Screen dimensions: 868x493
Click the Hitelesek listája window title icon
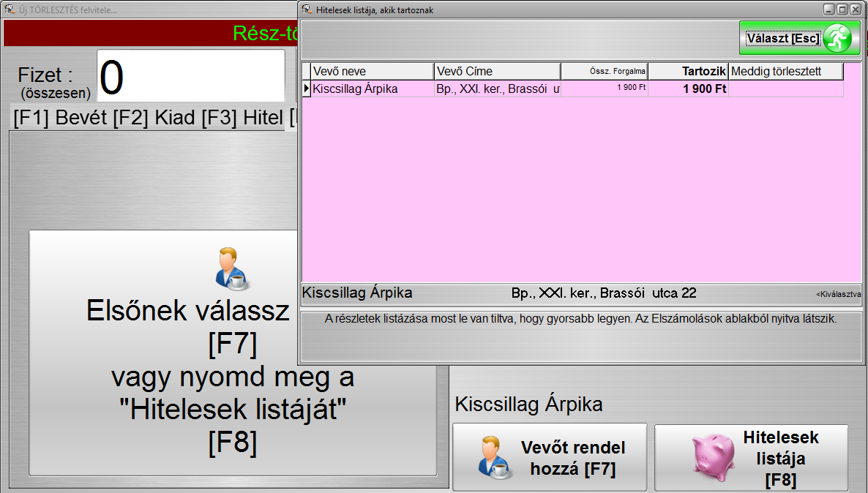[307, 10]
